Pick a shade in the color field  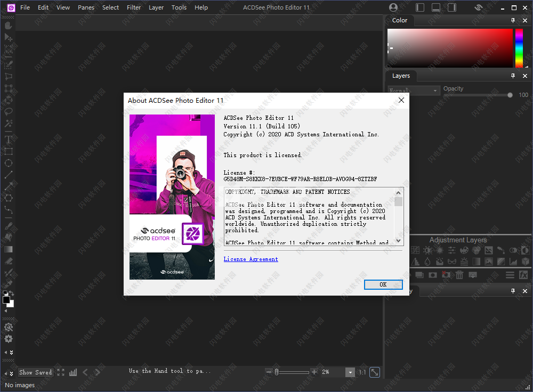450,48
